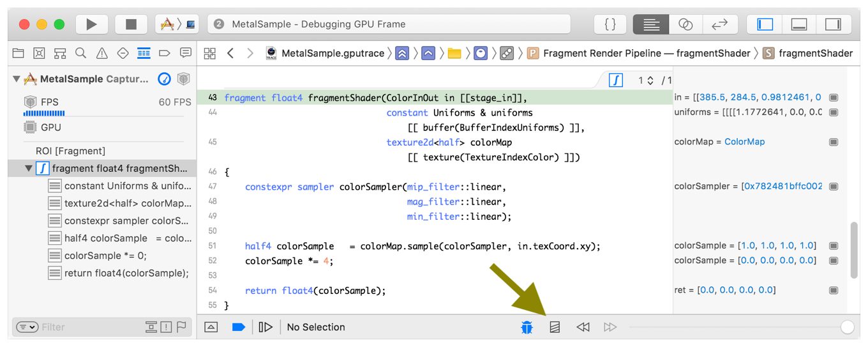Click the circular draw call breadcrumb icon
This screenshot has height=347, width=868.
(481, 54)
